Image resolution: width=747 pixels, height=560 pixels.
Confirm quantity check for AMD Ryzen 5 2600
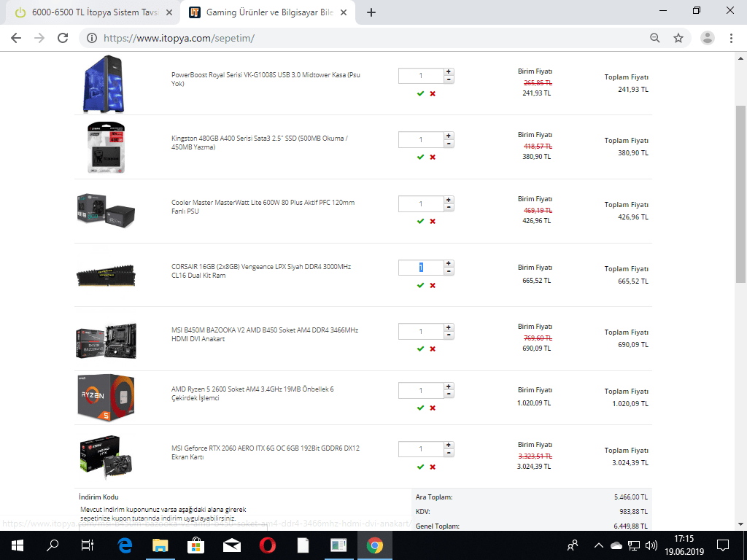click(420, 408)
